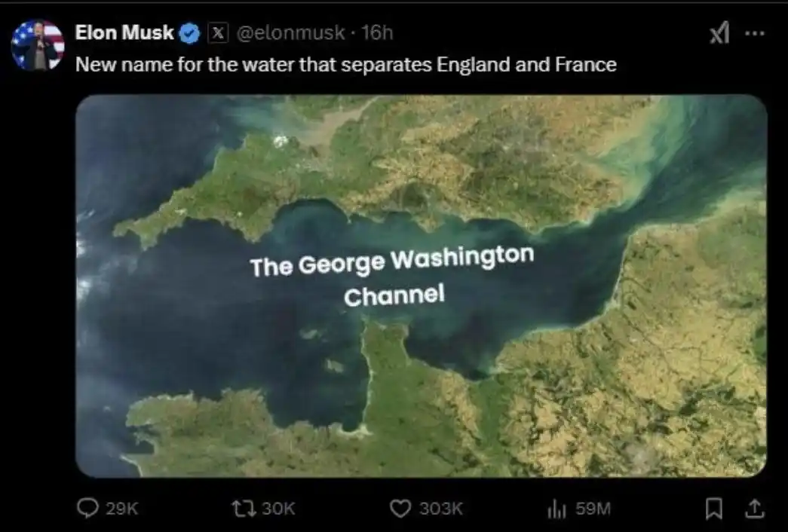Image resolution: width=788 pixels, height=532 pixels.
Task: Click the 59M views count
Action: coord(593,509)
